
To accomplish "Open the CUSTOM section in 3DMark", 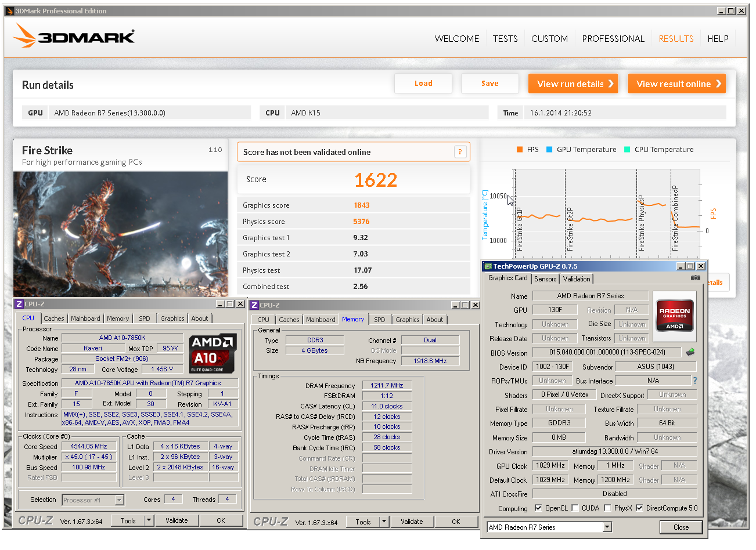I will 549,38.
